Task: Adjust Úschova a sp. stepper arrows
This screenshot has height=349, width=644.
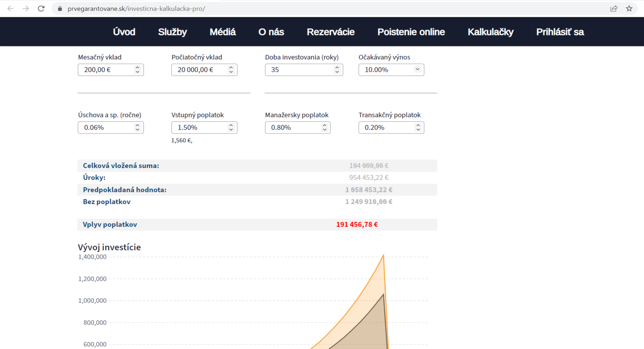Action: pyautogui.click(x=137, y=128)
